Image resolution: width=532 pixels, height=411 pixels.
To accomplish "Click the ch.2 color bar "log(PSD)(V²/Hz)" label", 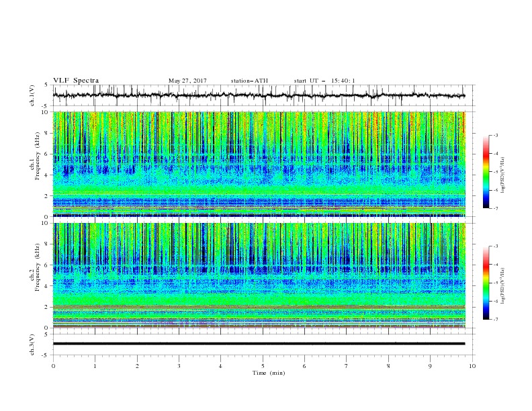I will coord(503,286).
